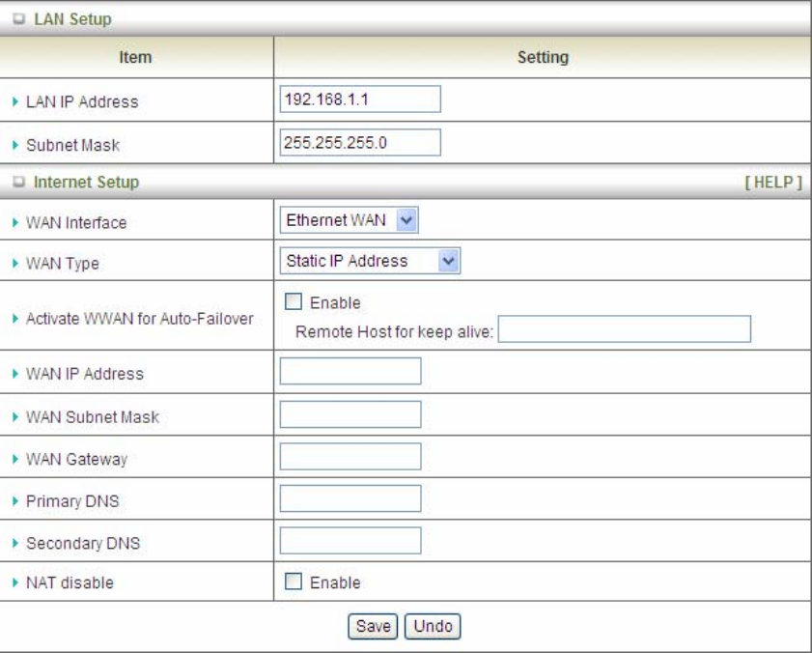Click the Remote Host for keep alive field
The width and height of the screenshot is (812, 653).
(625, 329)
